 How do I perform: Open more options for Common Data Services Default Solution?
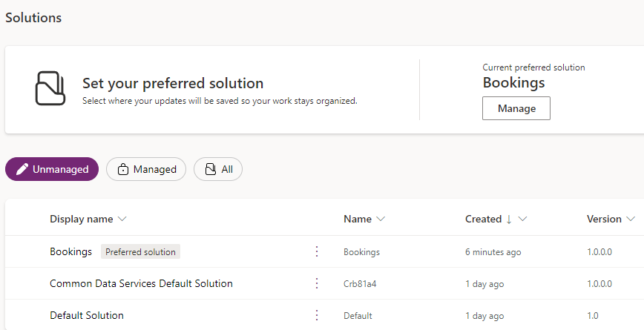(317, 283)
